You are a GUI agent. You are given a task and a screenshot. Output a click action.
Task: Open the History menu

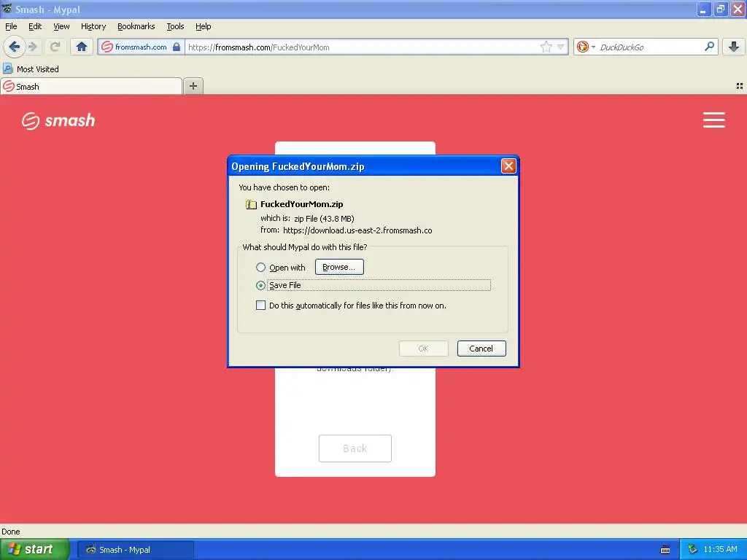tap(93, 26)
